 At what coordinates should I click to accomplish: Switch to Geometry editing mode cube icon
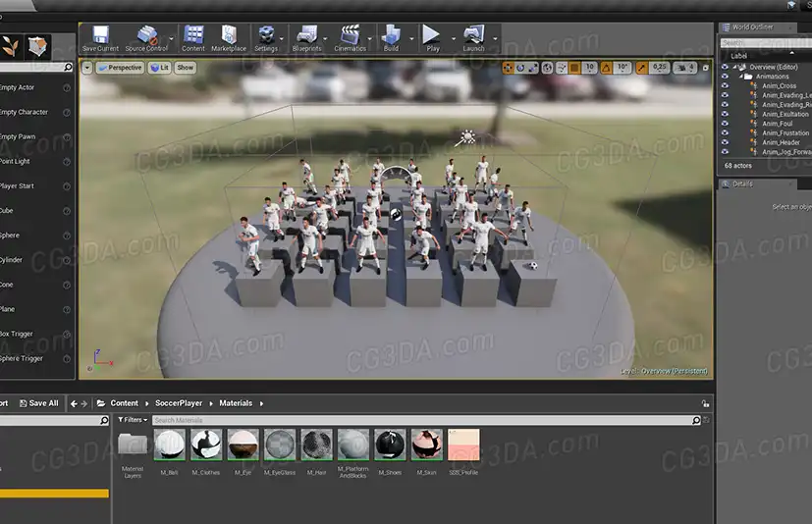click(x=38, y=46)
